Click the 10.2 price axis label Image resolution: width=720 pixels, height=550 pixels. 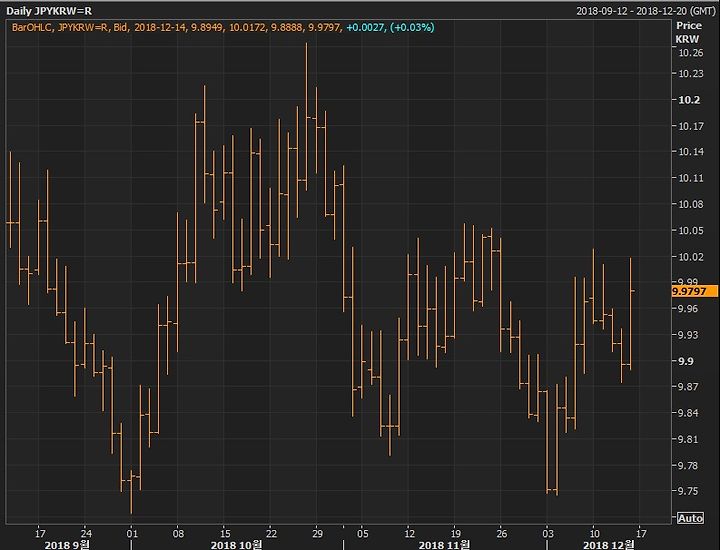(x=689, y=100)
